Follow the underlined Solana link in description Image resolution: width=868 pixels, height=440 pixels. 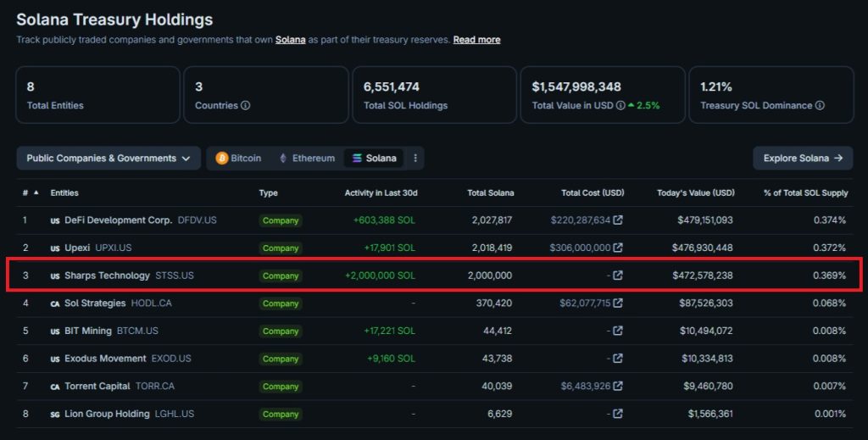[x=290, y=40]
